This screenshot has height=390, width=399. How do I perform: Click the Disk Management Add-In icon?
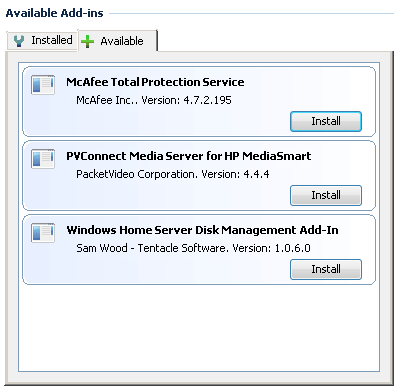click(x=43, y=233)
